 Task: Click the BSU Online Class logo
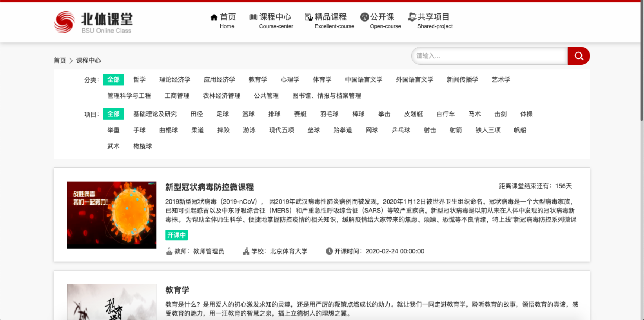click(93, 22)
